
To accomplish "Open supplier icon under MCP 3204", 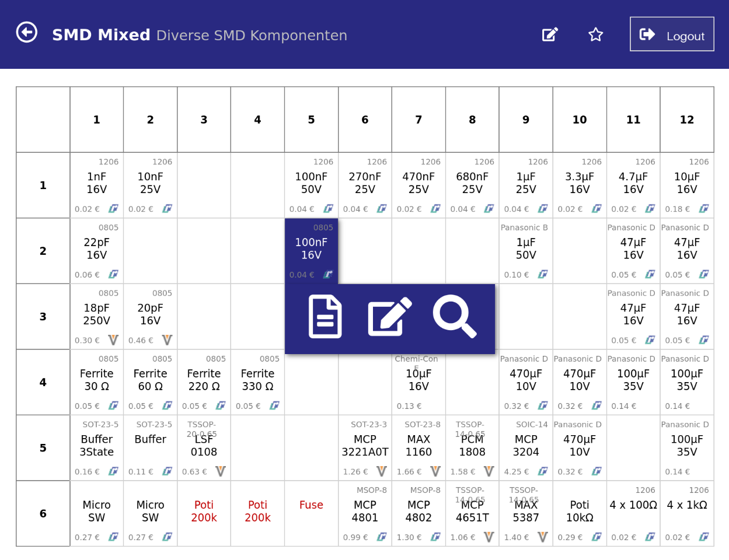I will pos(542,471).
